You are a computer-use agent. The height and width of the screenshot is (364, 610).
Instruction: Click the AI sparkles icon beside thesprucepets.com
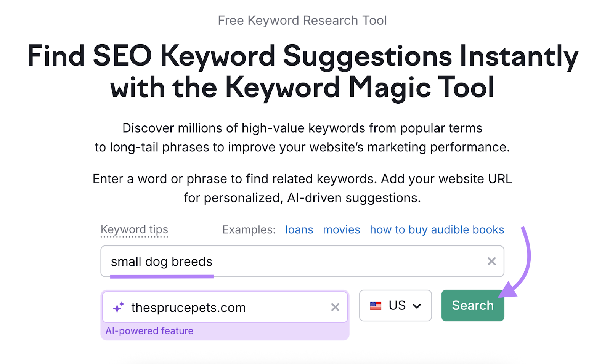(x=118, y=306)
